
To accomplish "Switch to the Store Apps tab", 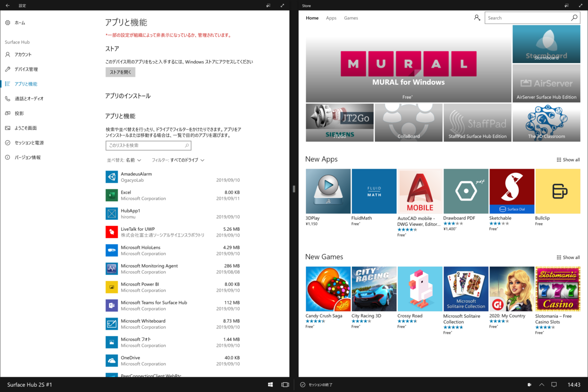I will click(331, 18).
